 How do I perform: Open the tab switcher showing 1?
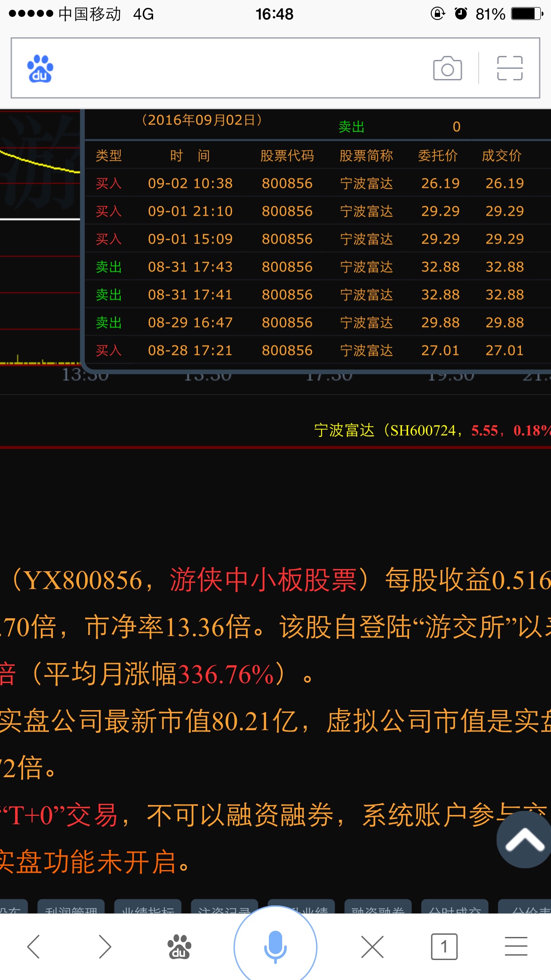click(x=444, y=946)
